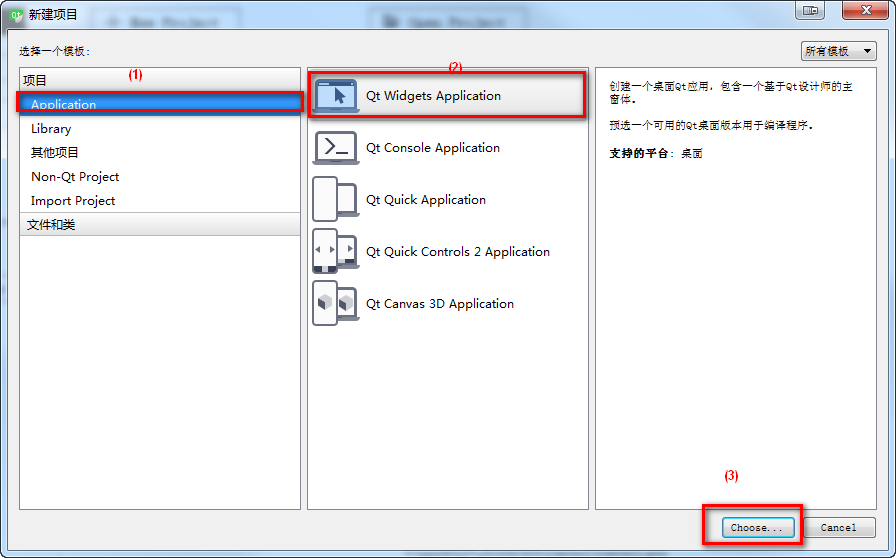This screenshot has height=558, width=896.
Task: Select the Qt Quick Controls 2 icon
Action: [336, 251]
